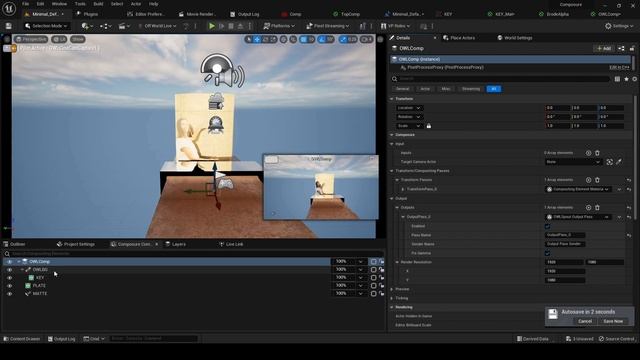Expand the Preview section

point(392,289)
